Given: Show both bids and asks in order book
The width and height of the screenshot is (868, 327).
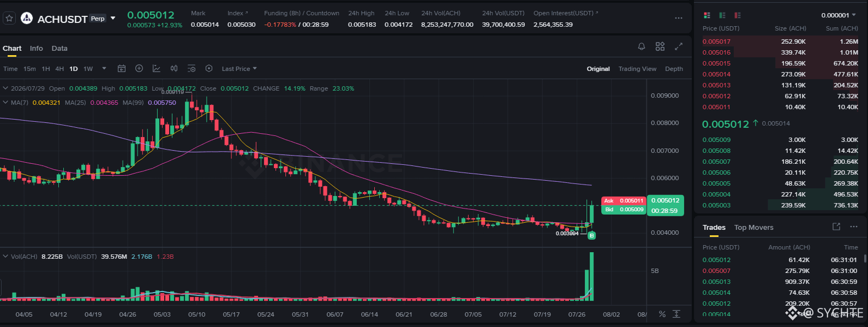Looking at the screenshot, I should (707, 15).
